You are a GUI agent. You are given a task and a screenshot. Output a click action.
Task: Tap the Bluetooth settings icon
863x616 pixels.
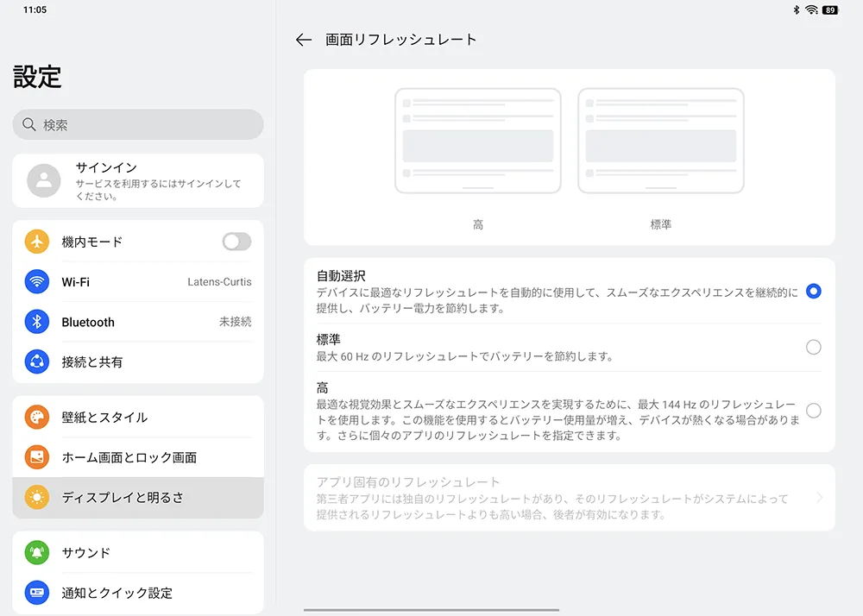(x=37, y=322)
